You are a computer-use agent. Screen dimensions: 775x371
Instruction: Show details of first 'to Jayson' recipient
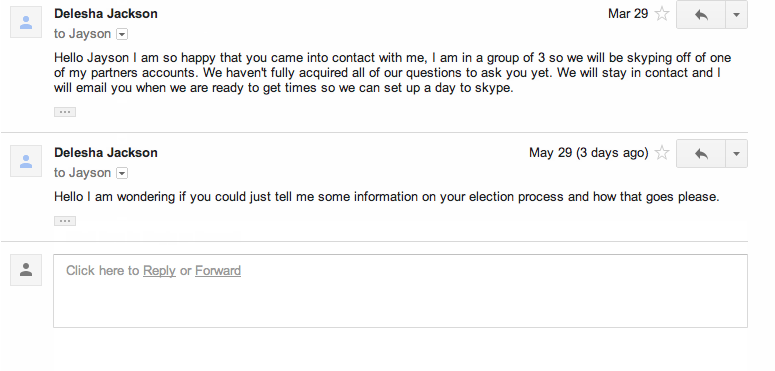pos(122,34)
